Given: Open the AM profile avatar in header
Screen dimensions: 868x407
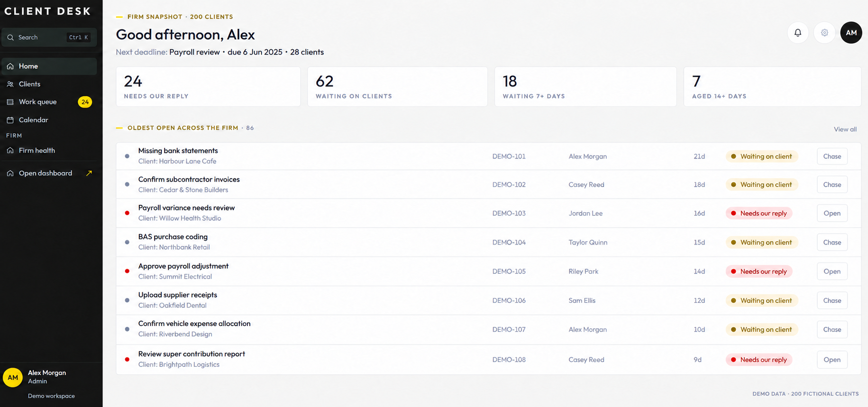Looking at the screenshot, I should click(x=851, y=33).
